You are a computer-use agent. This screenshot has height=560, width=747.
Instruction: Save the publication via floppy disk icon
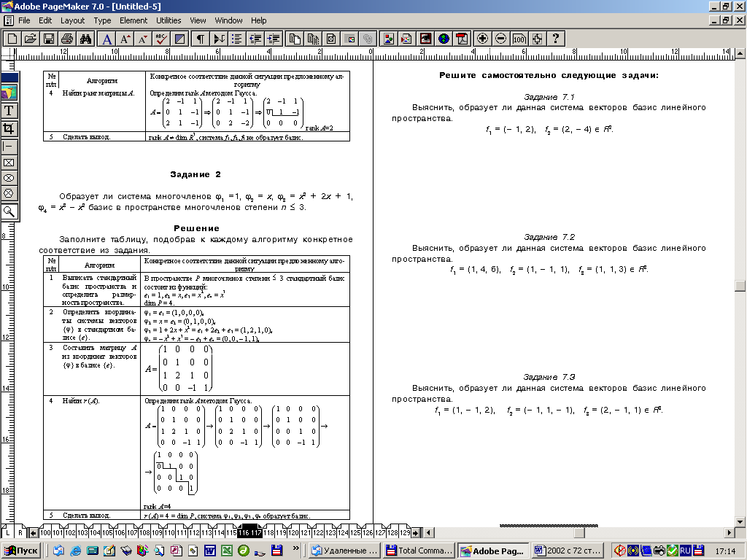click(x=49, y=39)
